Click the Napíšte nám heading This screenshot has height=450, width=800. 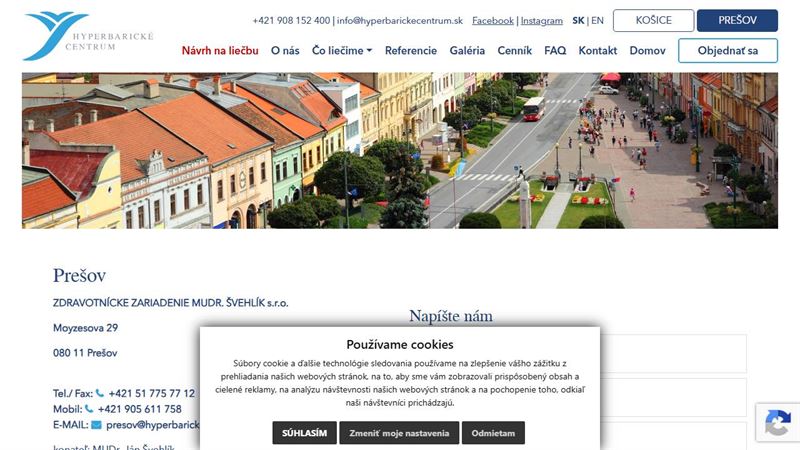coord(451,316)
